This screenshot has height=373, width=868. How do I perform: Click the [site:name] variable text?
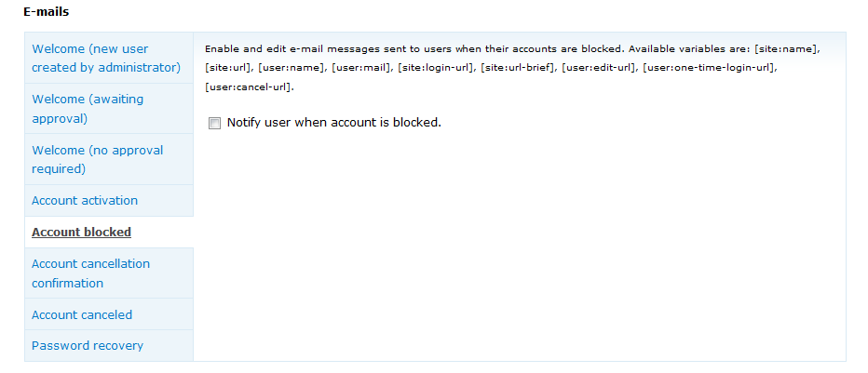coord(787,47)
